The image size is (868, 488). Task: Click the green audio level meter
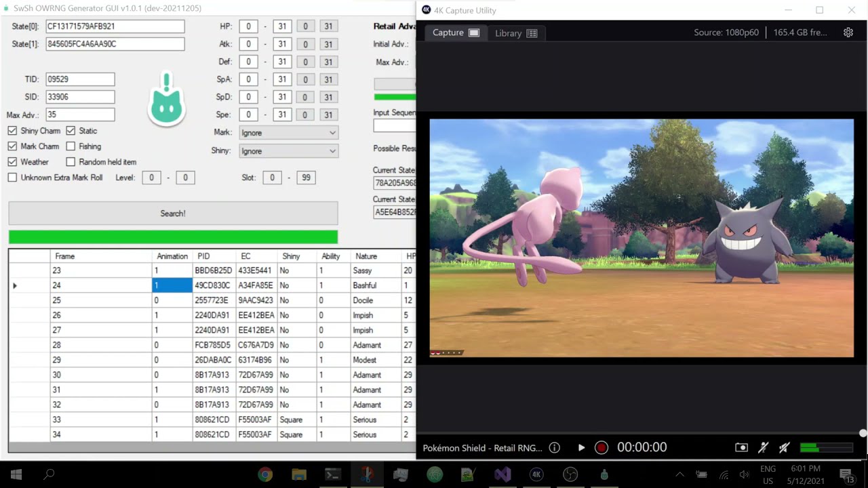click(x=826, y=447)
